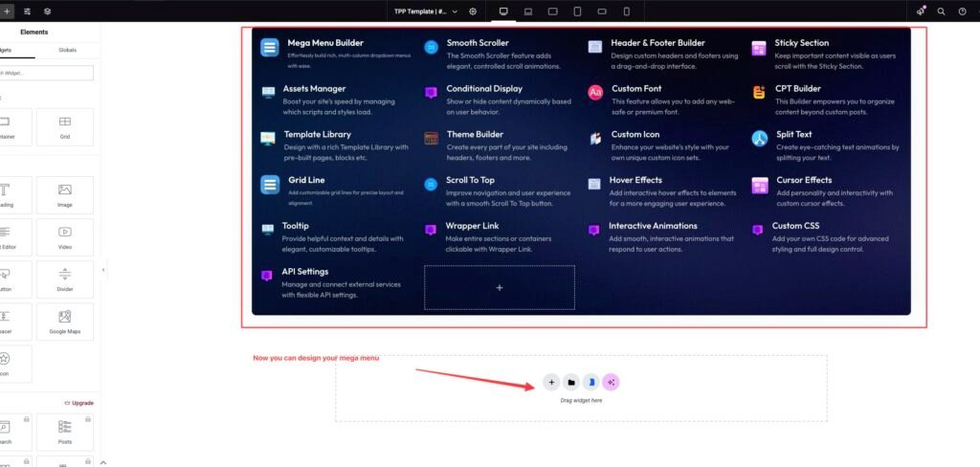Image resolution: width=980 pixels, height=467 pixels.
Task: Collapse the Elements panel with side arrow
Action: point(103,270)
